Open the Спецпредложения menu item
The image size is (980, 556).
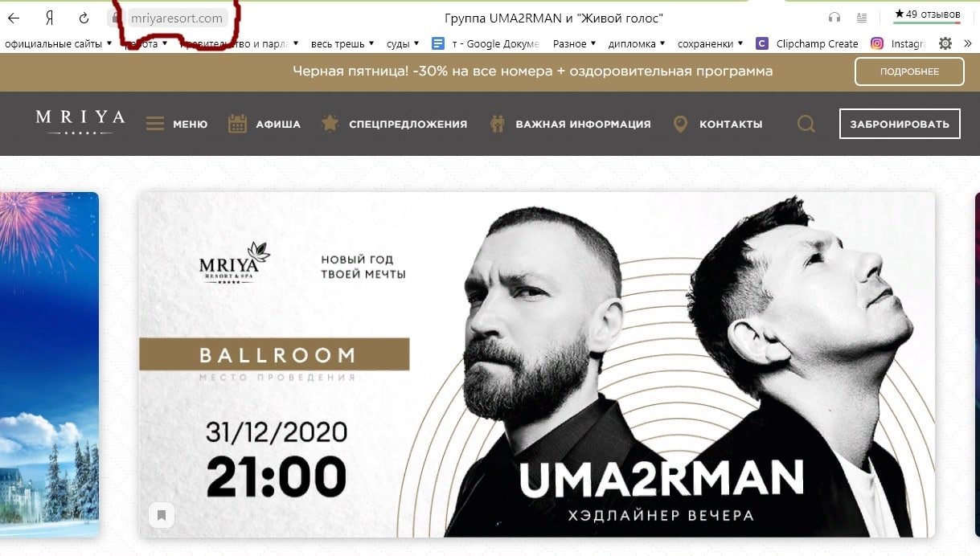pyautogui.click(x=394, y=124)
